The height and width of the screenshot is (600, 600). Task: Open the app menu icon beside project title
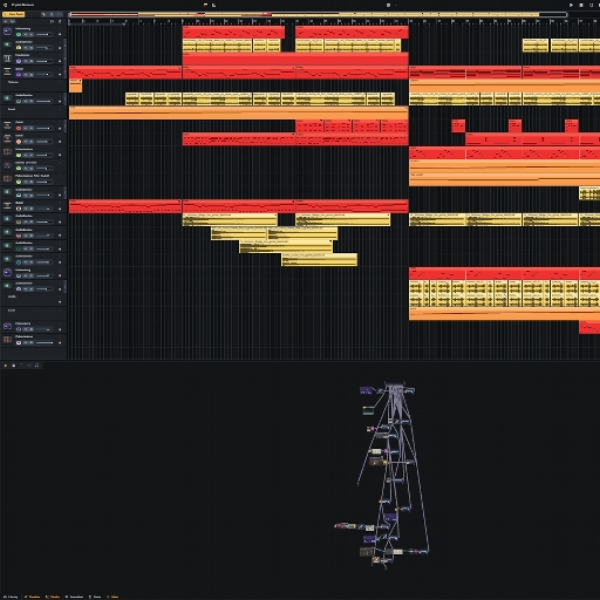pyautogui.click(x=5, y=5)
